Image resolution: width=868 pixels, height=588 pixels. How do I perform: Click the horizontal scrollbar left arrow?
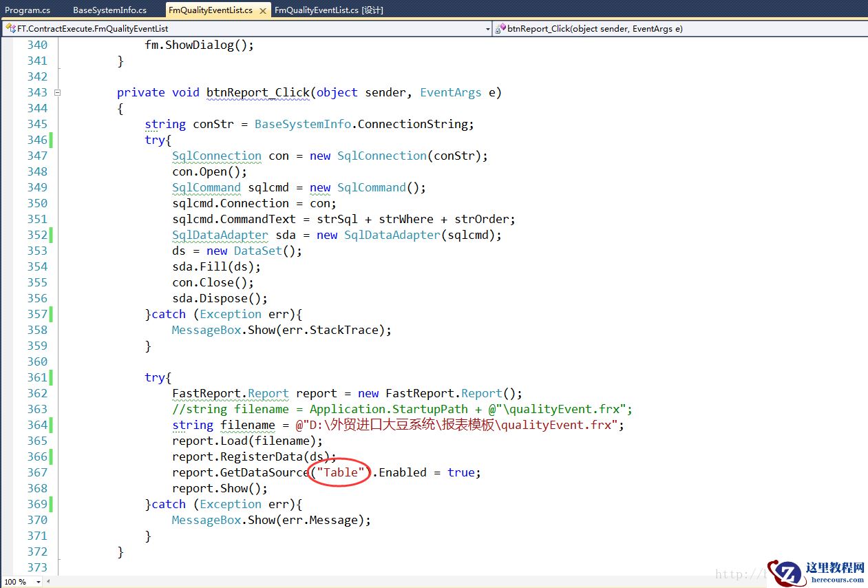(48, 582)
